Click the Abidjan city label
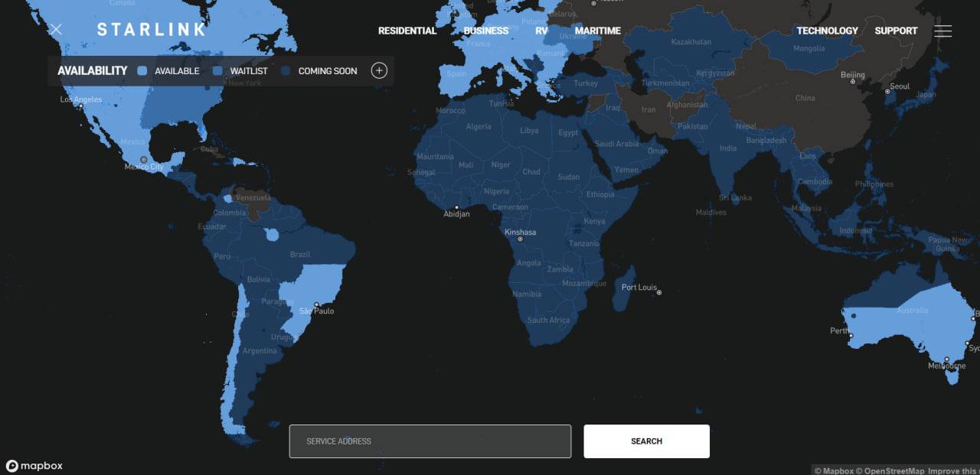The height and width of the screenshot is (475, 980). click(x=457, y=214)
